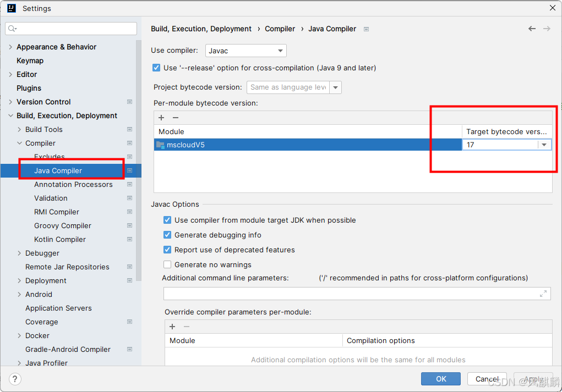Collapse Build, Execution, Deployment section
The height and width of the screenshot is (392, 562).
pyautogui.click(x=10, y=115)
